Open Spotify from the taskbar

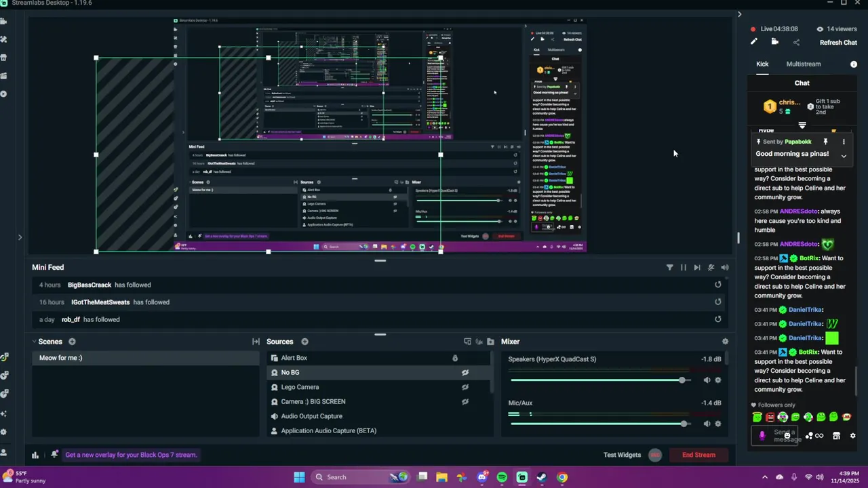click(502, 477)
